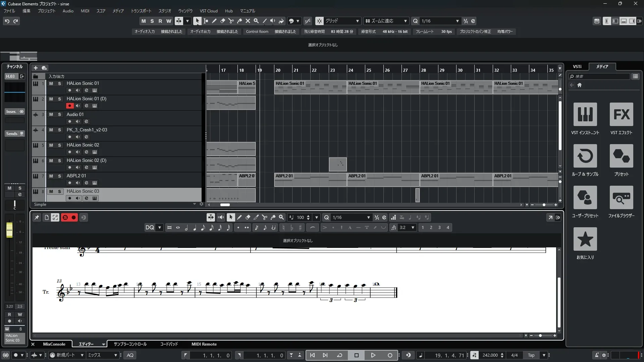Click the transport Play button

coord(373,355)
